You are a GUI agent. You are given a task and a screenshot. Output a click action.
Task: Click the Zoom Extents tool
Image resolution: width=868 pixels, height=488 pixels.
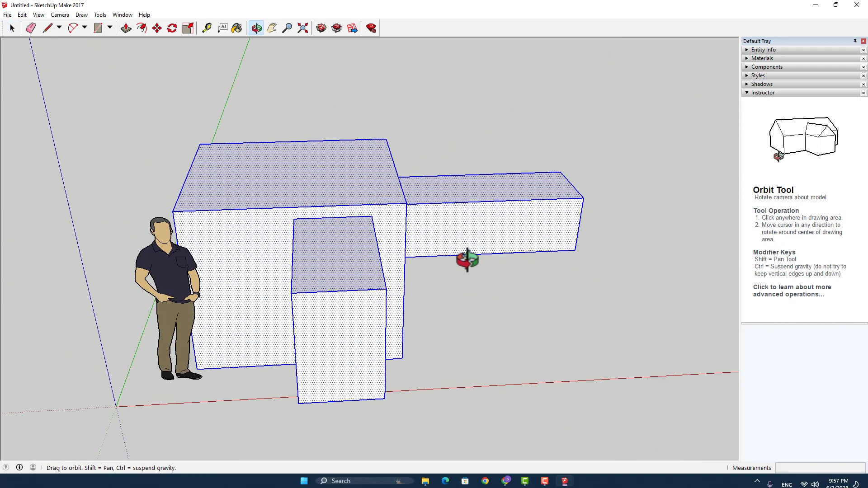click(303, 28)
